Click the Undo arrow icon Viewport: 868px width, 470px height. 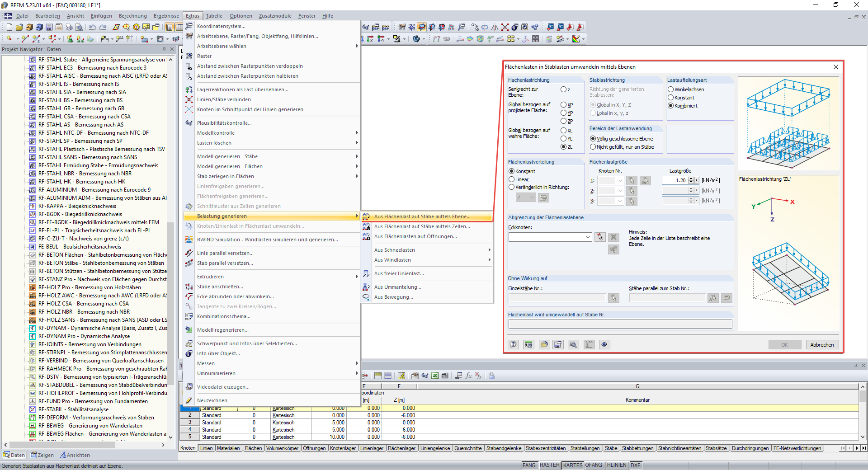pos(93,27)
